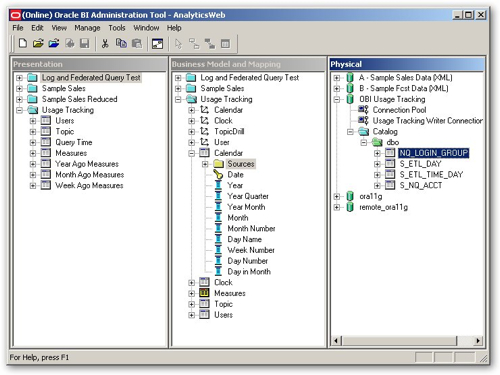This screenshot has height=375, width=500.
Task: Expand the ora11g database node
Action: click(x=337, y=196)
